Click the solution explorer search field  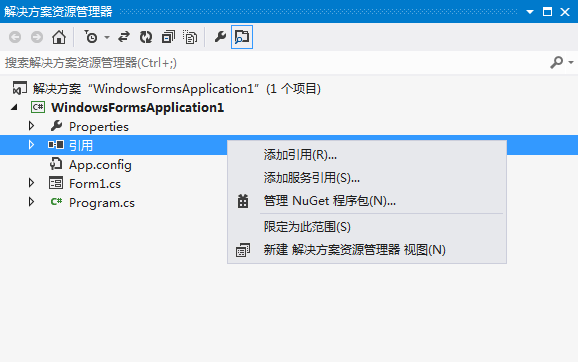273,63
